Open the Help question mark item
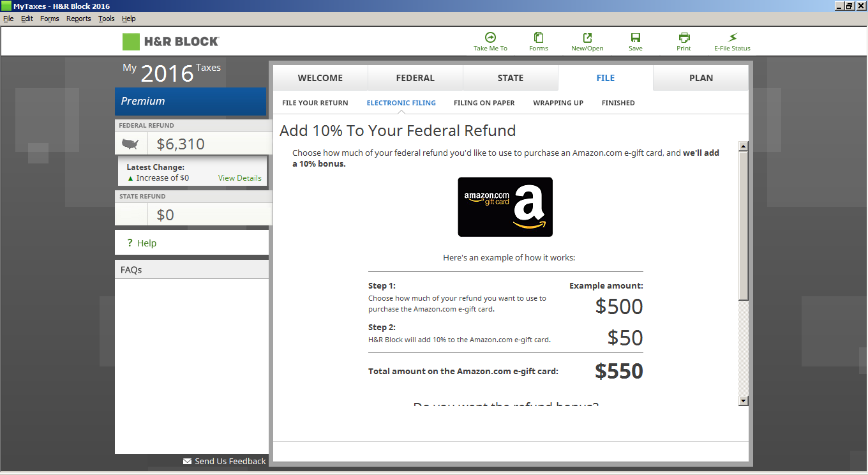The width and height of the screenshot is (868, 475). pos(130,243)
